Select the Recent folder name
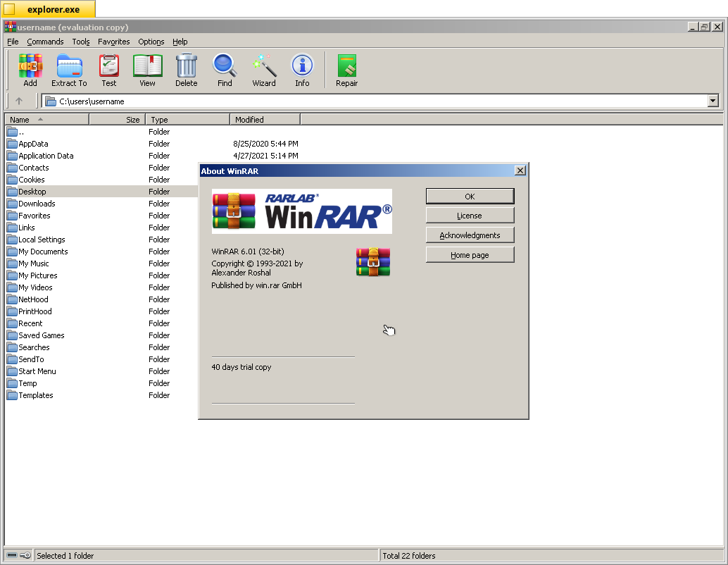This screenshot has width=728, height=565. tap(31, 323)
